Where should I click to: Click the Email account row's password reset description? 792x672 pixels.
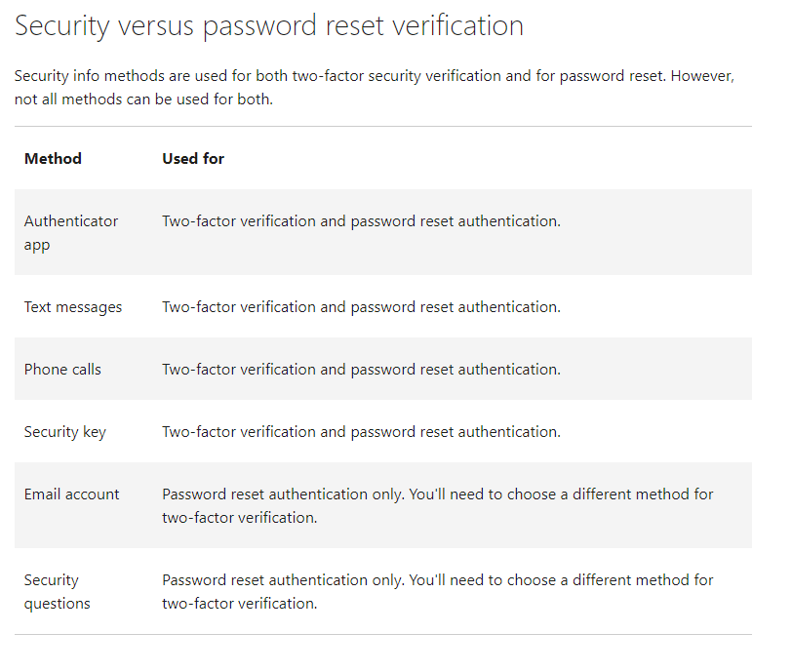(x=437, y=506)
